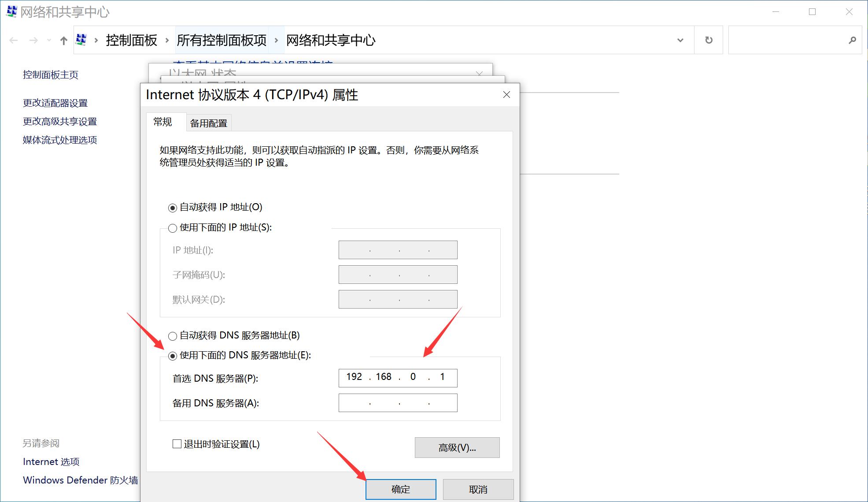Open 媒体流式处理选项 link

coord(60,140)
